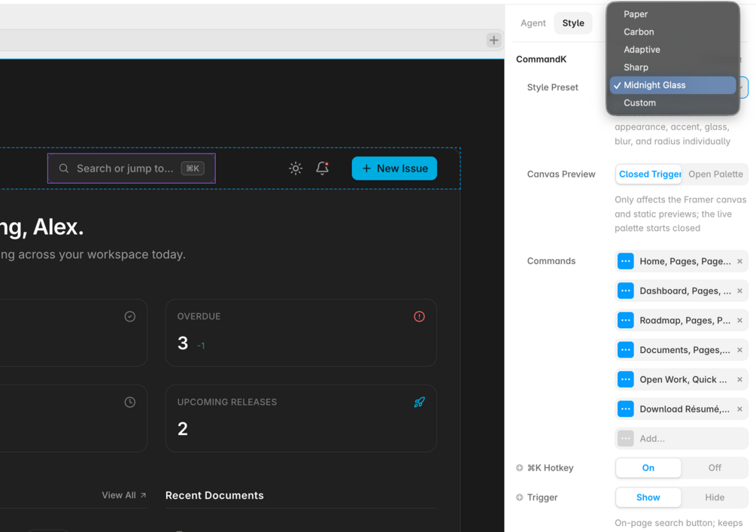This screenshot has width=756, height=532.
Task: Click the CommandK panel title
Action: coord(541,59)
